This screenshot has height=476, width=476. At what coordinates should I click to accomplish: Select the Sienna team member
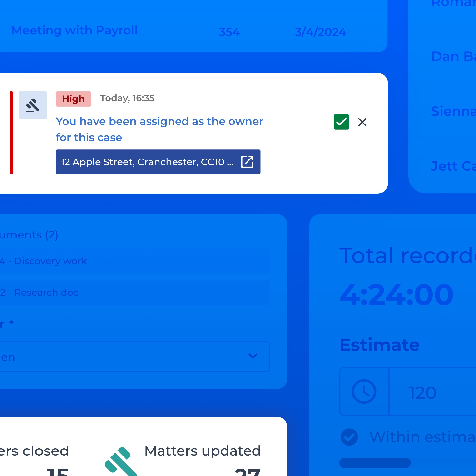(x=453, y=111)
